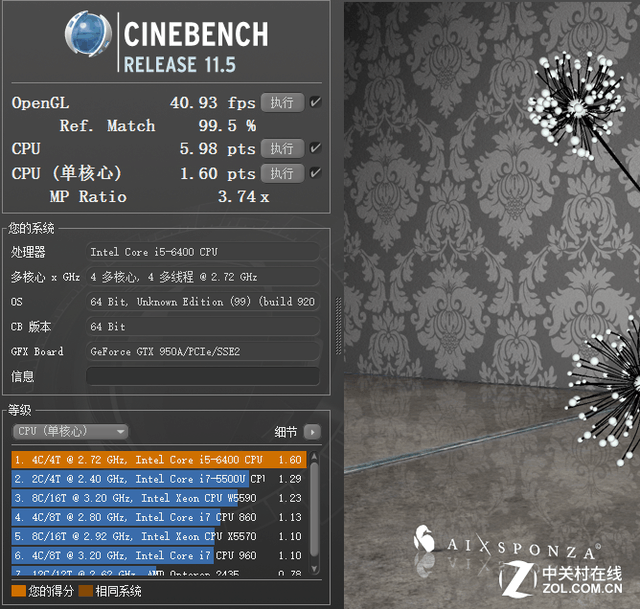Toggle the CPU test checkbox

click(x=315, y=148)
